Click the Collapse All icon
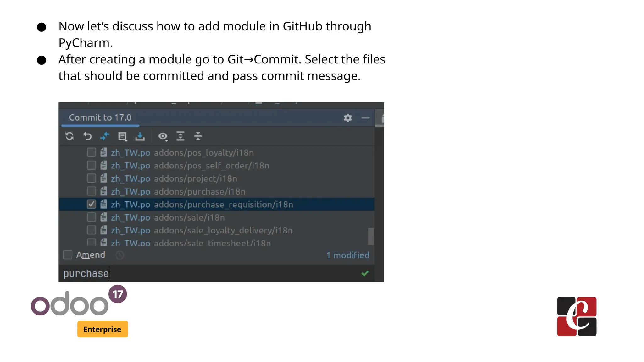Viewport: 644px width, 362px height. pyautogui.click(x=198, y=136)
